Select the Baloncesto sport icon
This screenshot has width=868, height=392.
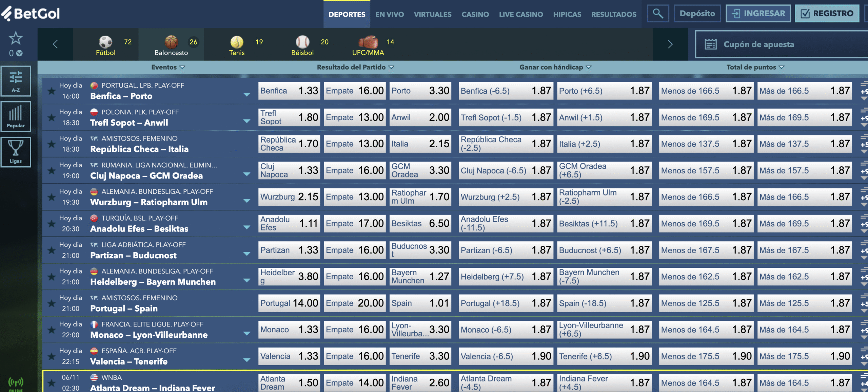(x=171, y=42)
